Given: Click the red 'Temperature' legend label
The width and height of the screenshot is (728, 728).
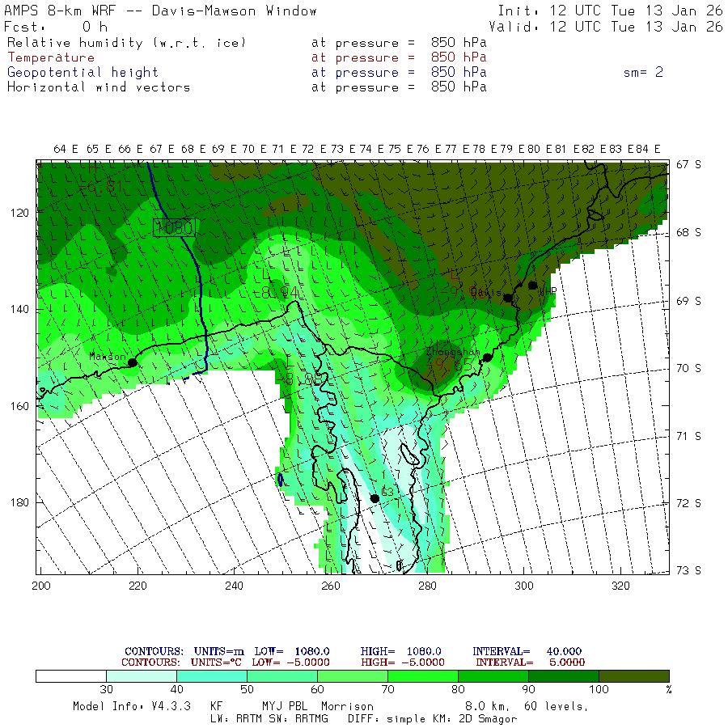Looking at the screenshot, I should coord(51,57).
